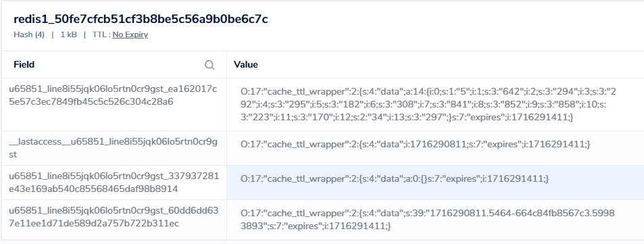Viewport: 644px width, 244px height.
Task: Click the pipe separator after Hash (4)
Action: [52, 34]
